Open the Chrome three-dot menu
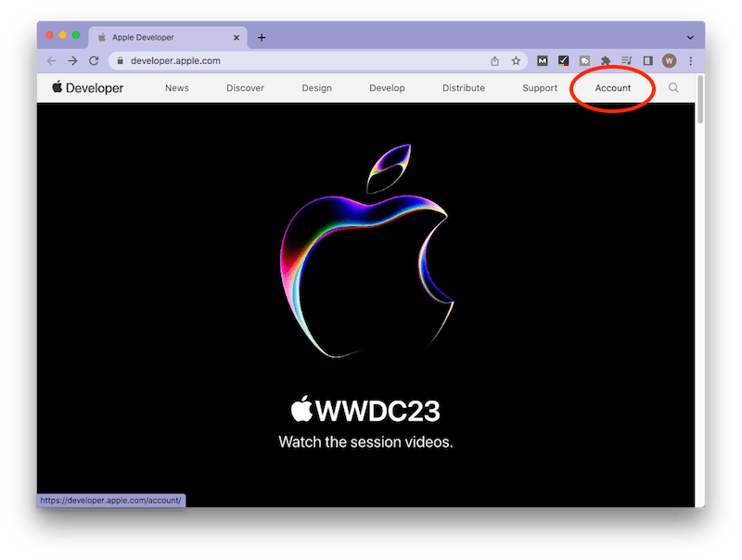The height and width of the screenshot is (560, 742). [690, 61]
